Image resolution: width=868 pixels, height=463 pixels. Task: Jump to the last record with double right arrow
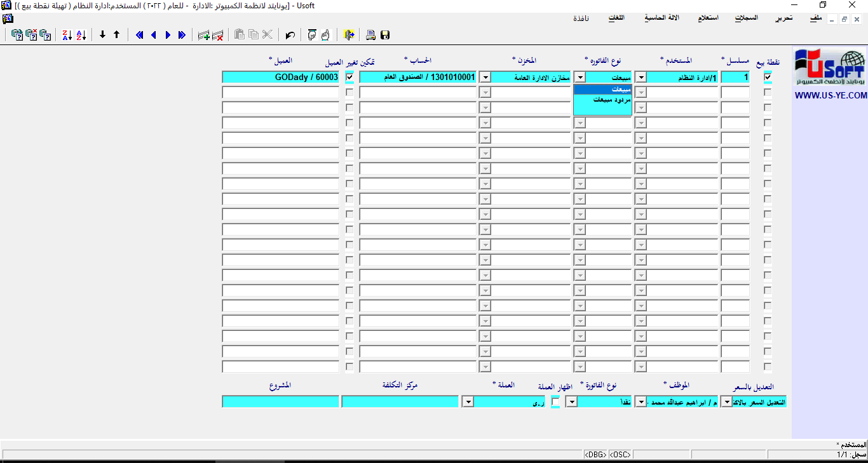point(182,35)
